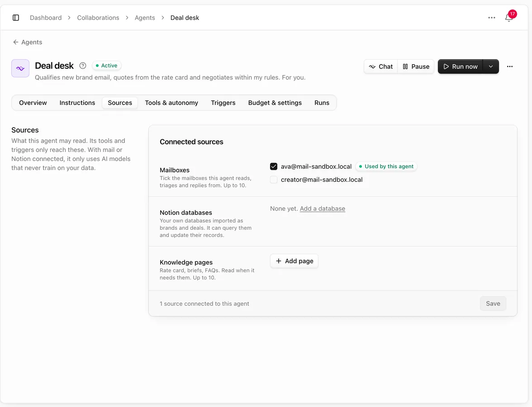This screenshot has width=532, height=407.
Task: Switch to the Instructions tab
Action: coord(77,103)
